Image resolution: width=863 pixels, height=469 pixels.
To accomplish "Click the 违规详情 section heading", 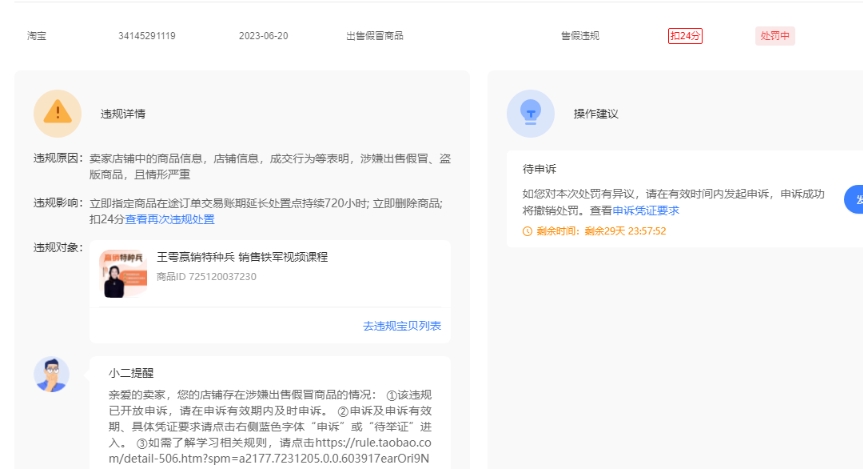I will tap(123, 114).
